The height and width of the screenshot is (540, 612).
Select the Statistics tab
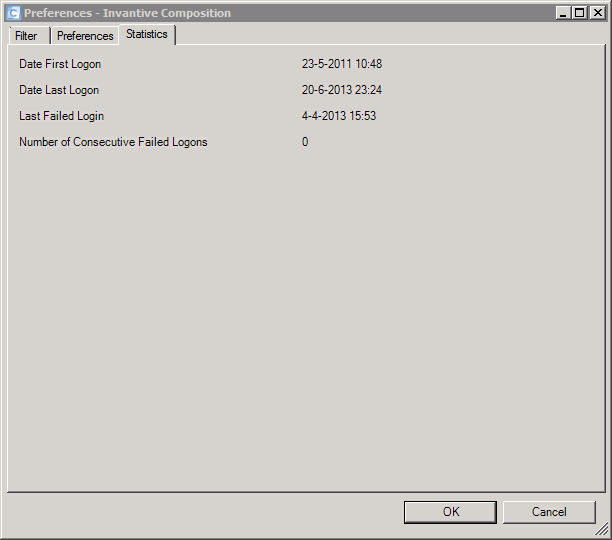147,34
